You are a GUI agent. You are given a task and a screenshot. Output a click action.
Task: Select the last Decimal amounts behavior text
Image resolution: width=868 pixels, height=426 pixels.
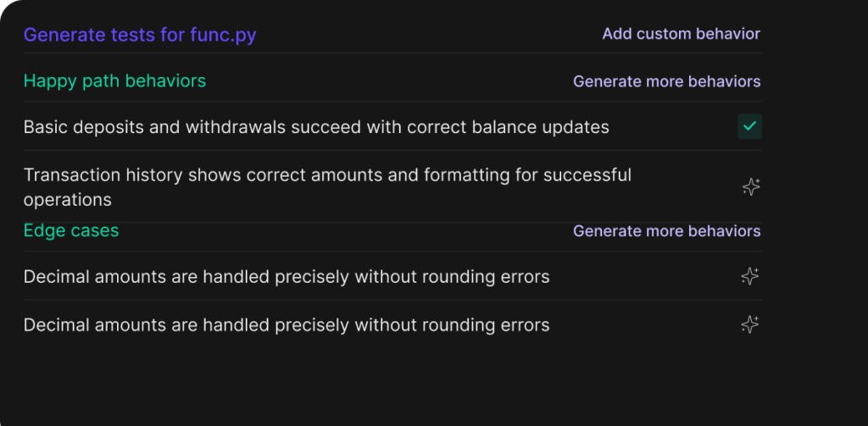(287, 324)
